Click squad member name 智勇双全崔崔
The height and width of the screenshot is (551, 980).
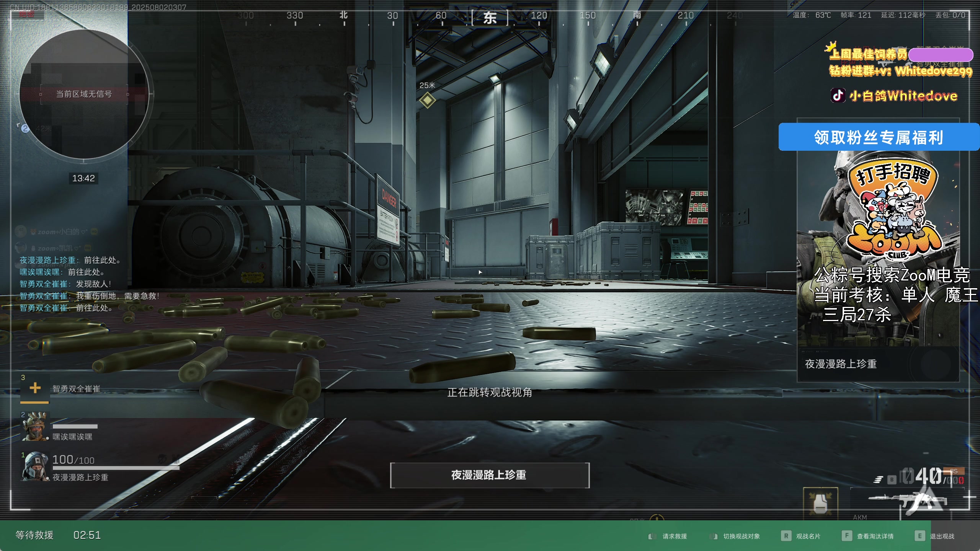[x=76, y=389]
